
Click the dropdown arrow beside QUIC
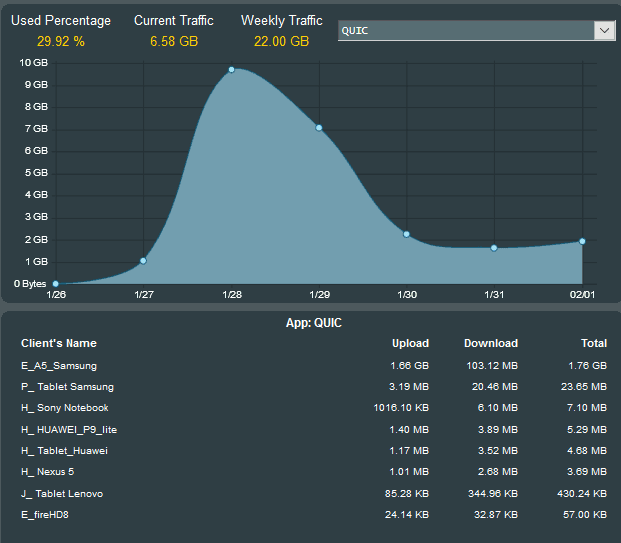(x=604, y=30)
